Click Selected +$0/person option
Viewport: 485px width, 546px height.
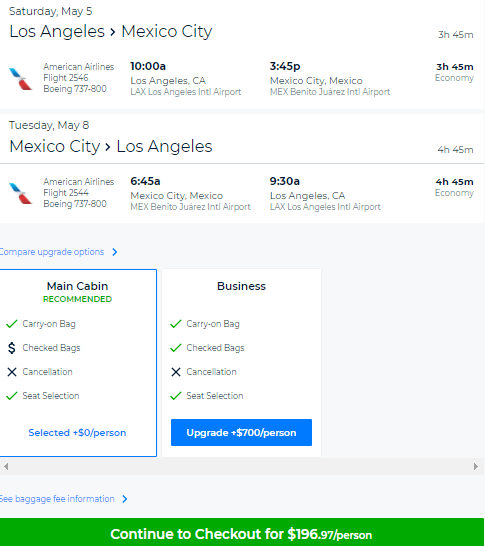[77, 432]
